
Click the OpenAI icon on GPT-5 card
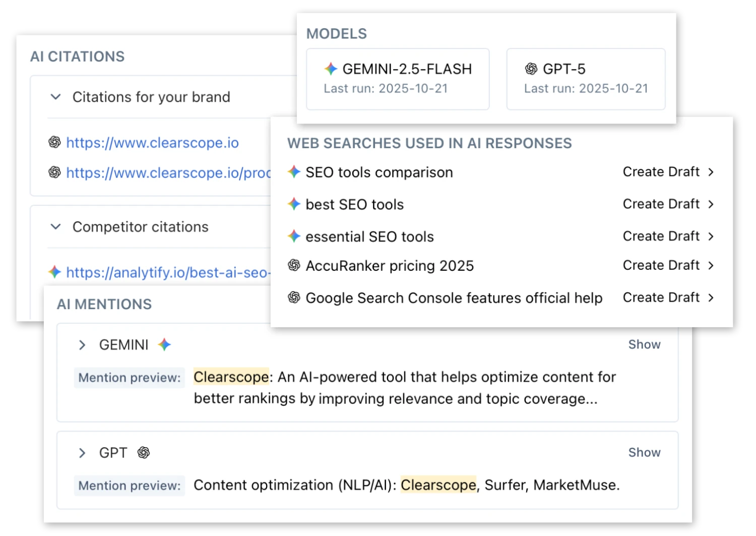[531, 69]
